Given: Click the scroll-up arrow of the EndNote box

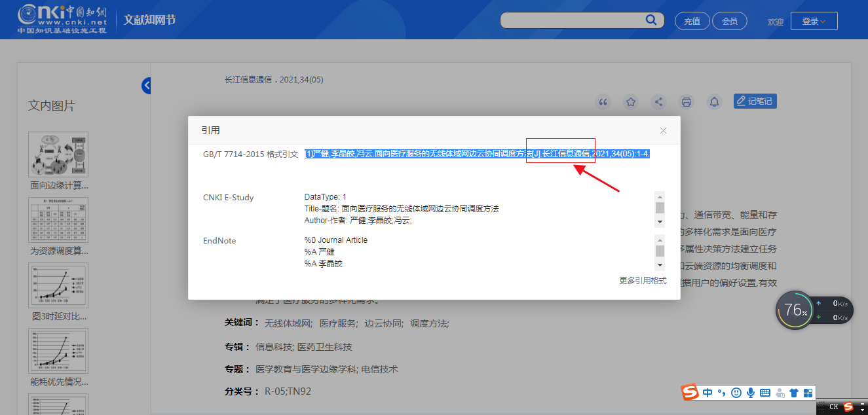Looking at the screenshot, I should click(x=660, y=240).
